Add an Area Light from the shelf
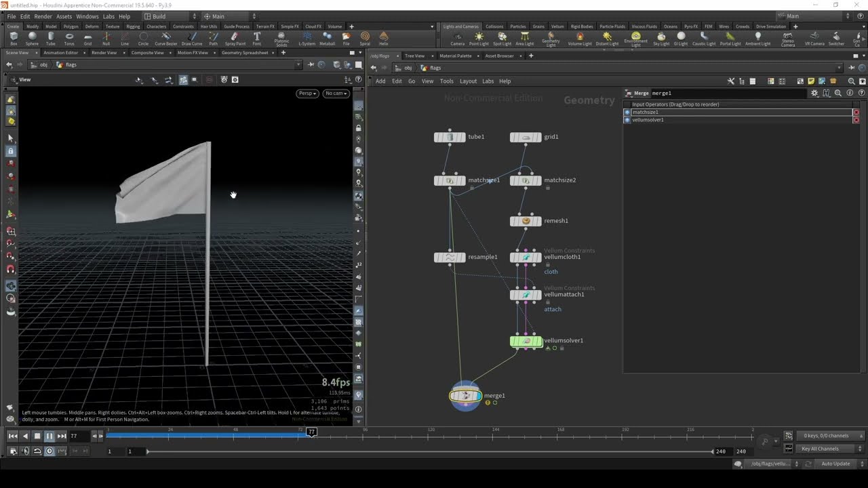868x488 pixels. pyautogui.click(x=524, y=39)
